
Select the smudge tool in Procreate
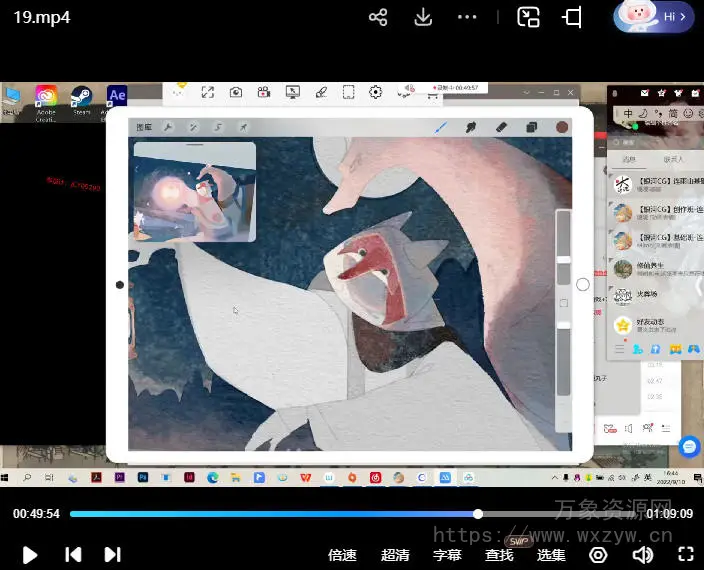[x=470, y=127]
